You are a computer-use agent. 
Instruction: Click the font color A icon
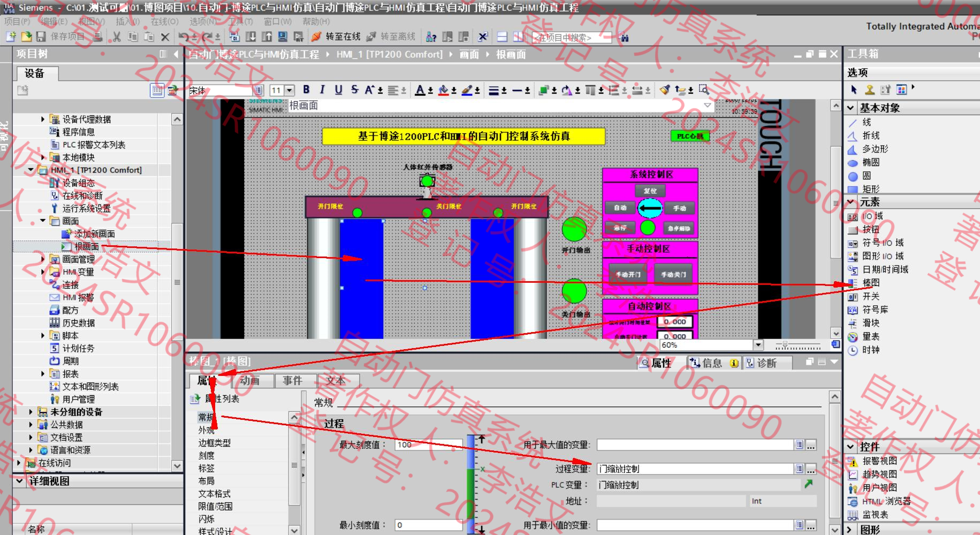[420, 90]
